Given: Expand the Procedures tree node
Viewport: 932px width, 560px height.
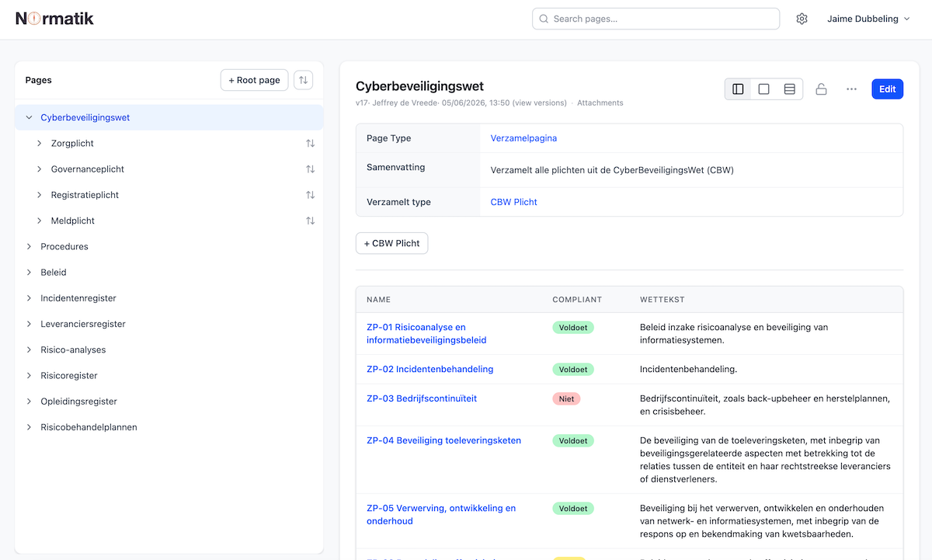Looking at the screenshot, I should tap(30, 247).
